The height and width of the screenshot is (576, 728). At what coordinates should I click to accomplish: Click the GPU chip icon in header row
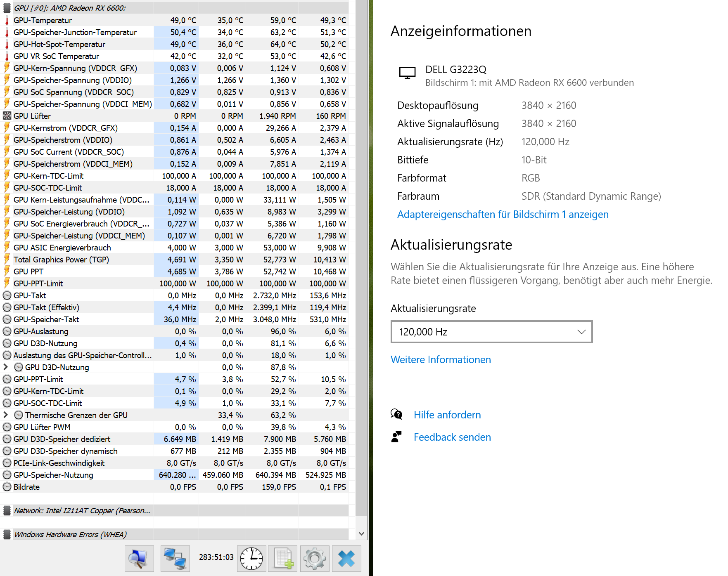pyautogui.click(x=7, y=8)
